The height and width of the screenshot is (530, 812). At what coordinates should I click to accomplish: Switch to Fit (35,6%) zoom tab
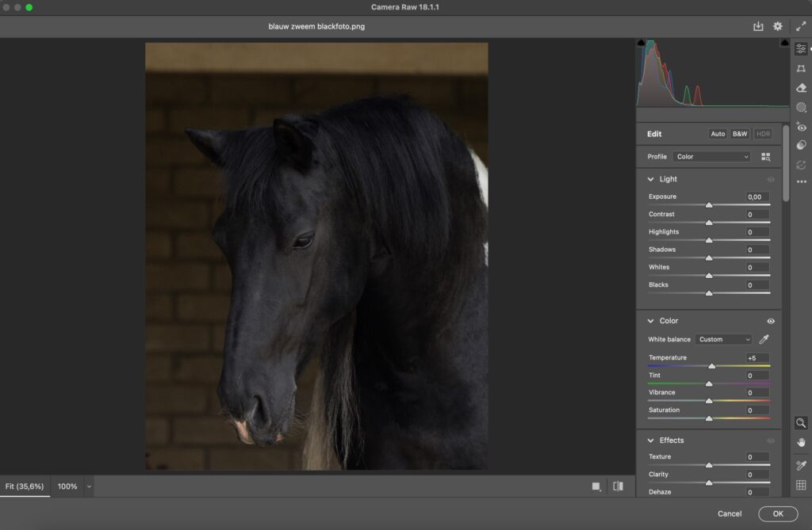tap(25, 486)
